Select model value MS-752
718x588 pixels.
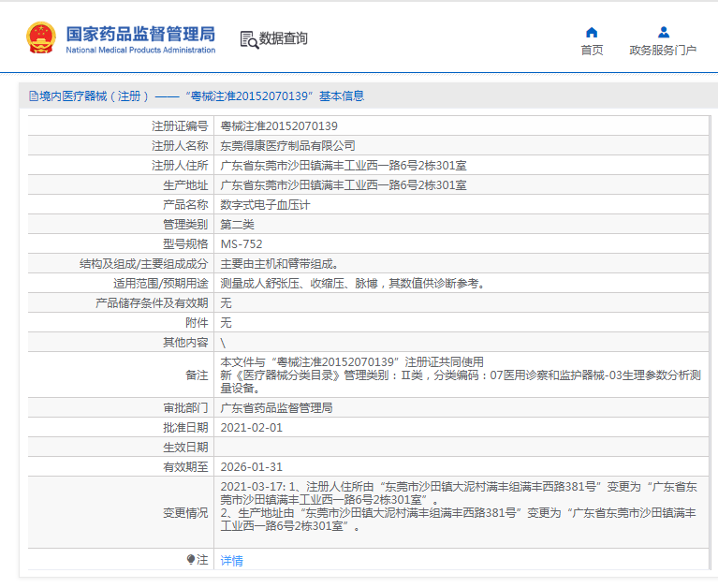[242, 244]
